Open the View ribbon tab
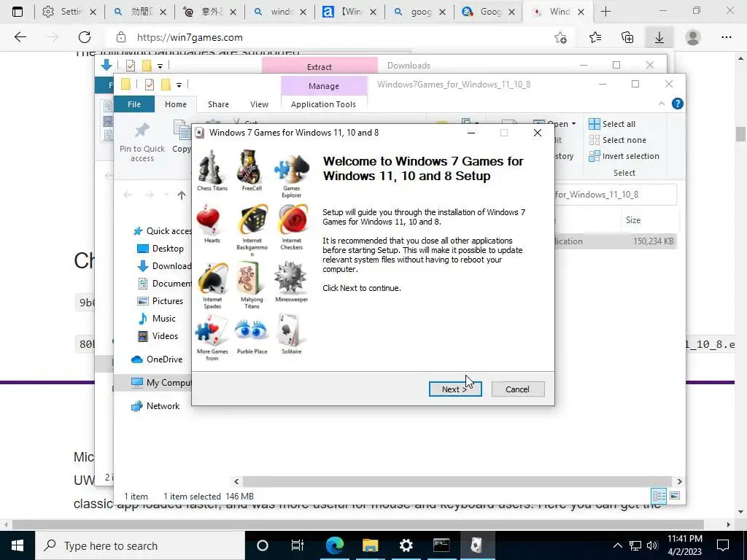The width and height of the screenshot is (747, 560). 259,104
